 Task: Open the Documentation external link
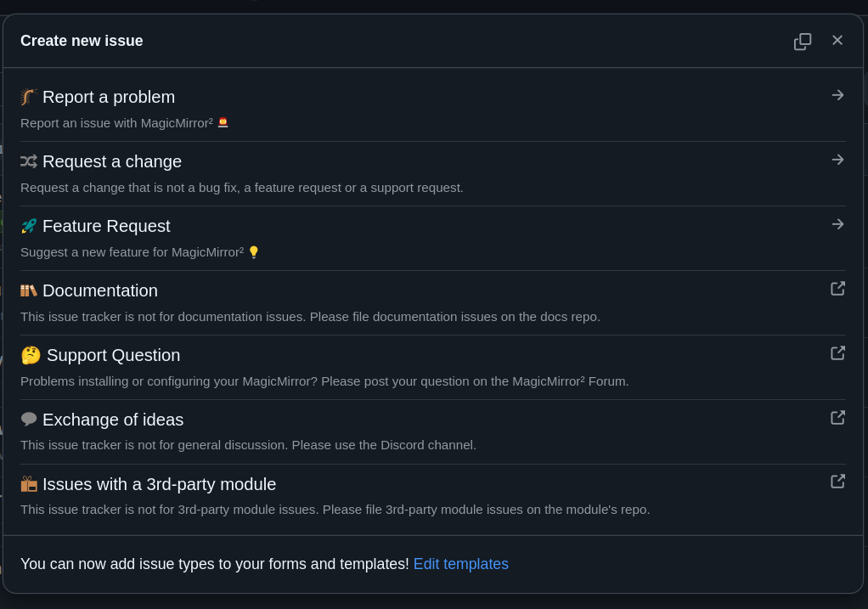(100, 290)
